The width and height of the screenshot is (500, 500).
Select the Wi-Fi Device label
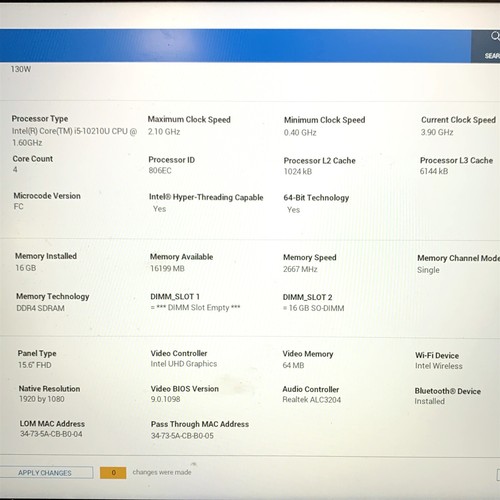coord(437,356)
